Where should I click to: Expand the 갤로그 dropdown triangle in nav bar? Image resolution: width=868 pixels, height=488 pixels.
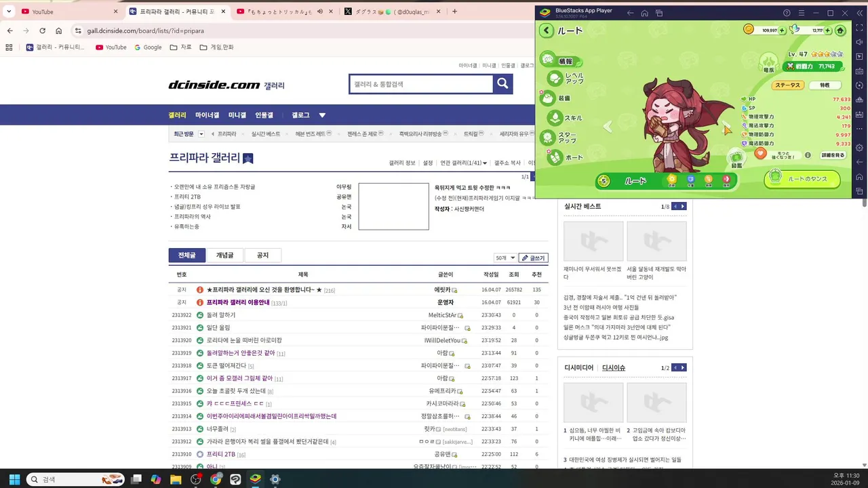point(322,115)
